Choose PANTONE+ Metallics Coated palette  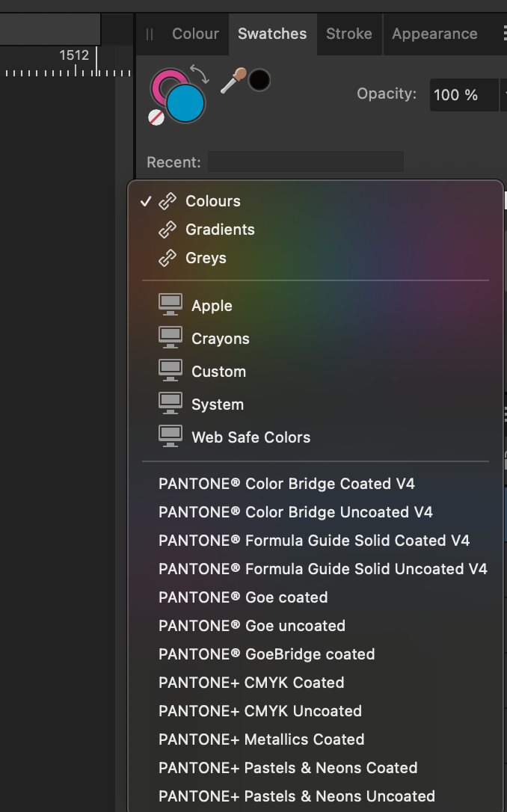click(x=262, y=739)
